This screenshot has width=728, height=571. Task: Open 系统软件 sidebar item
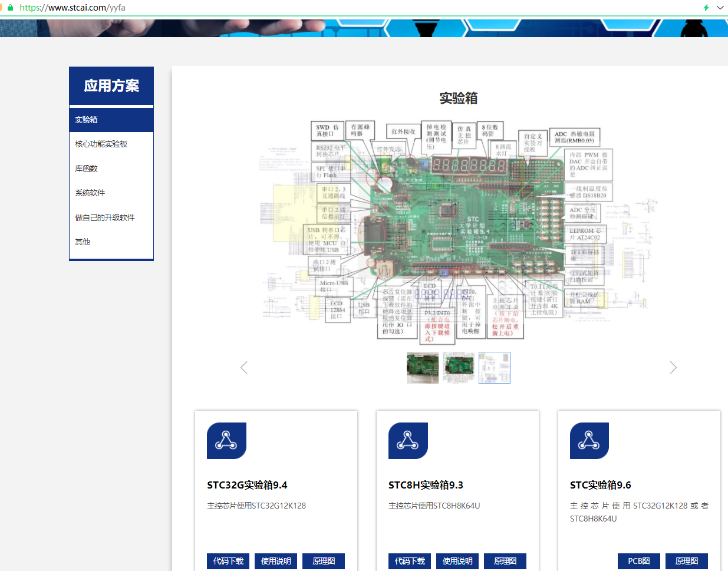(111, 193)
